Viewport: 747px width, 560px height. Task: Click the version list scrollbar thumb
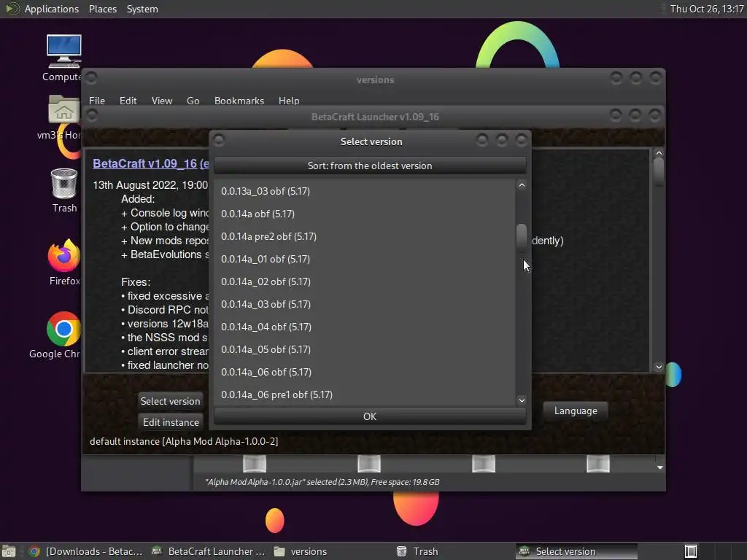pyautogui.click(x=522, y=237)
